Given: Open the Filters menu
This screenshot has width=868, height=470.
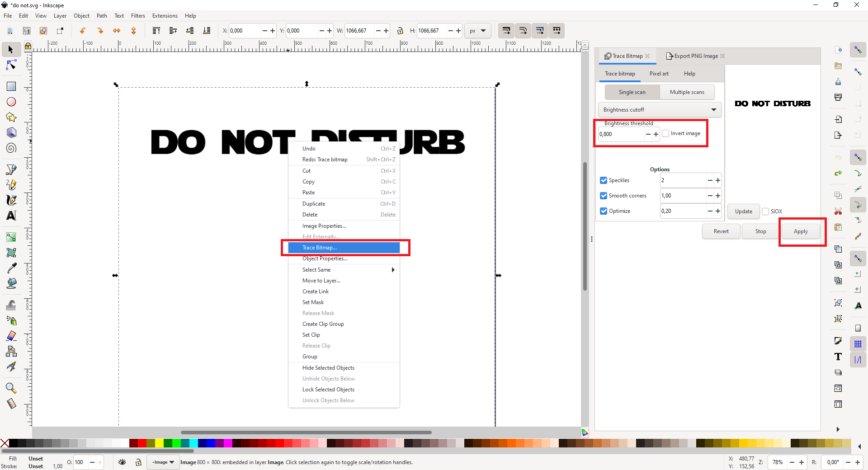Looking at the screenshot, I should [x=138, y=16].
